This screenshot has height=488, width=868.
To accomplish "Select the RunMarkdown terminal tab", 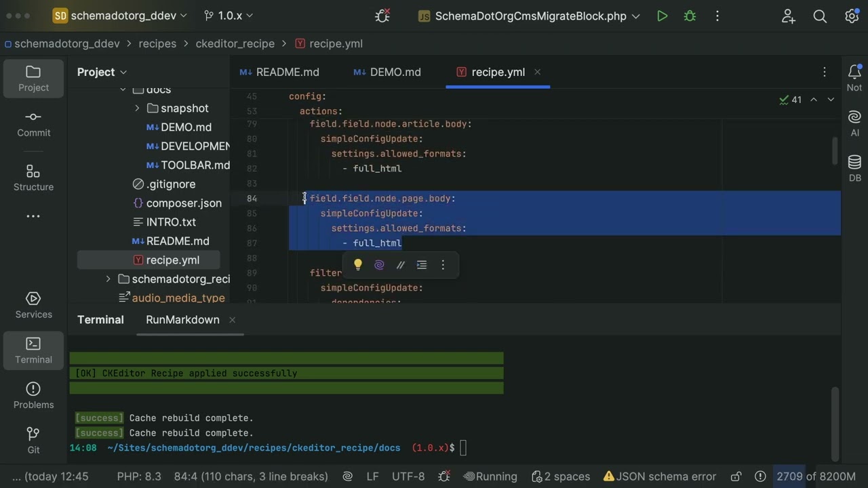I will (x=182, y=320).
